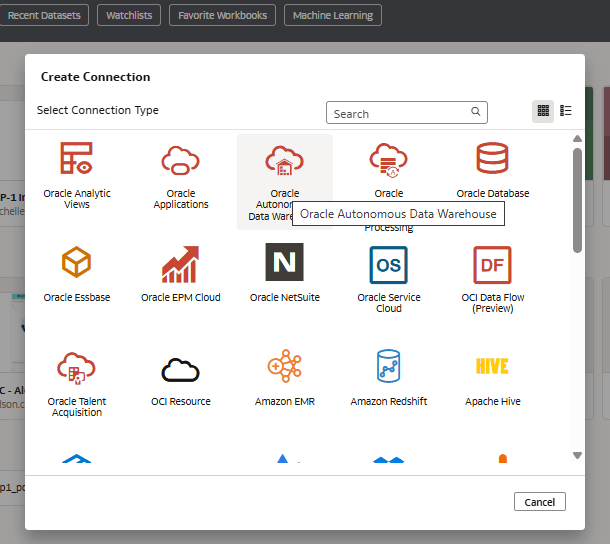The width and height of the screenshot is (610, 544).
Task: Choose OCI Data Flow (Preview) icon
Action: pos(493,265)
